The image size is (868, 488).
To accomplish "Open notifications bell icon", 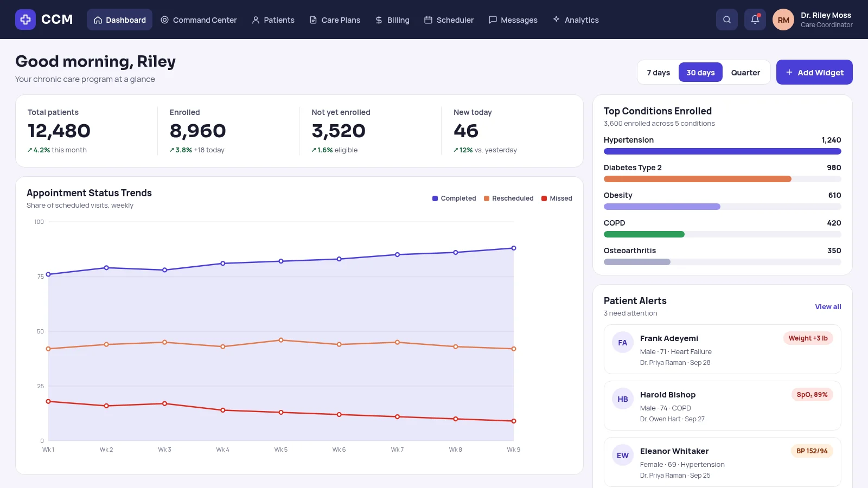I will click(x=755, y=20).
